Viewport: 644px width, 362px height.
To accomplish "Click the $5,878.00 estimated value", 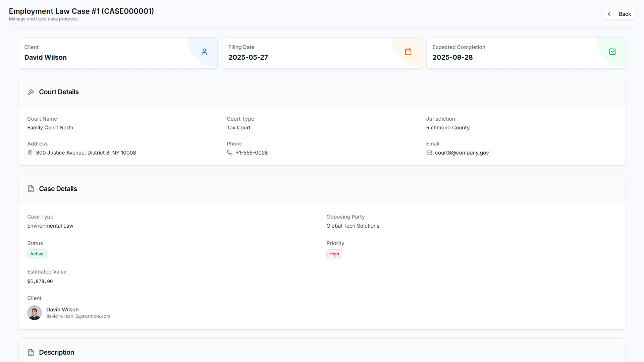I will (40, 282).
